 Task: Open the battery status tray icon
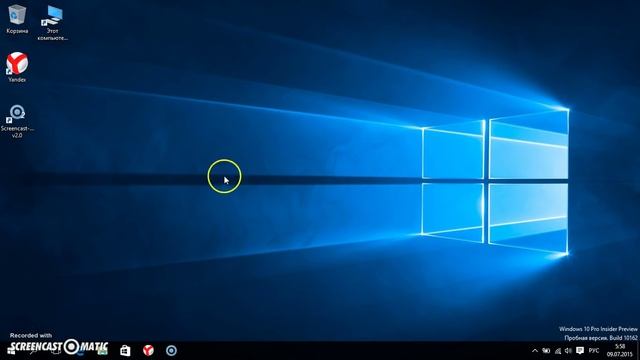546,351
